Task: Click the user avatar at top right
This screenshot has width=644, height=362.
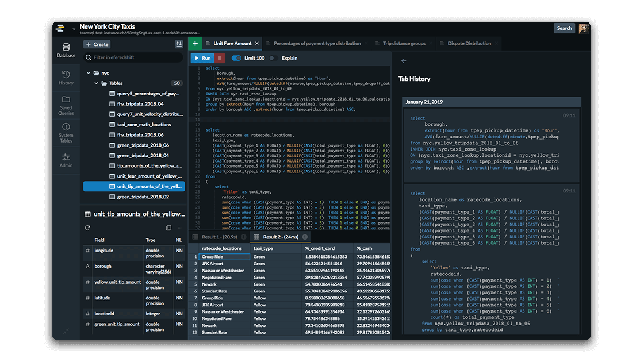Action: point(583,28)
